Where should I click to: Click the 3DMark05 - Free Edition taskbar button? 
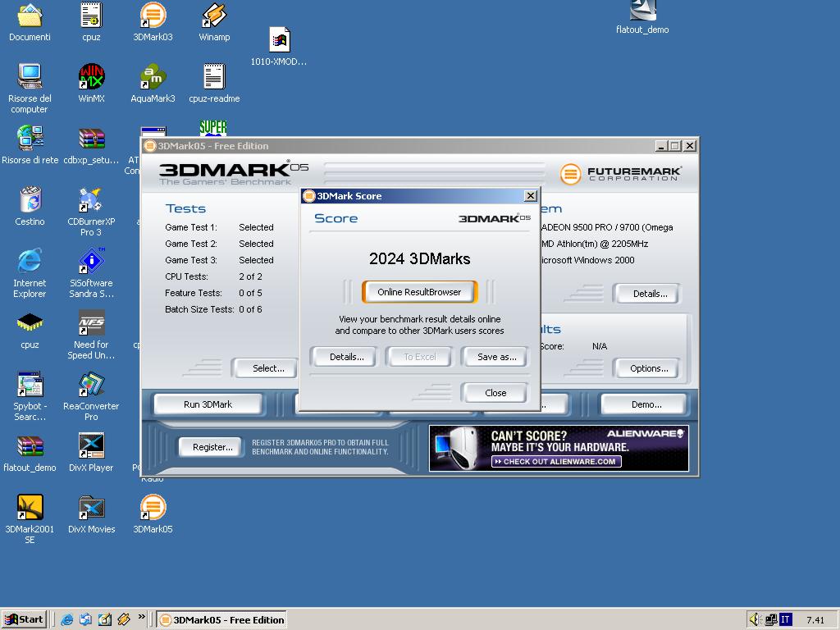coord(221,620)
